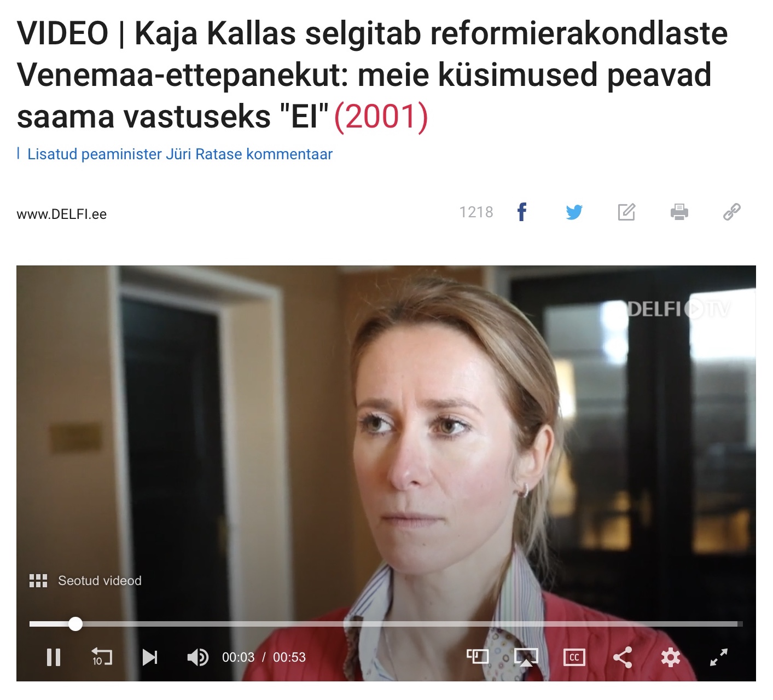This screenshot has width=773, height=700.
Task: Click the 1218 share count
Action: coord(476,212)
